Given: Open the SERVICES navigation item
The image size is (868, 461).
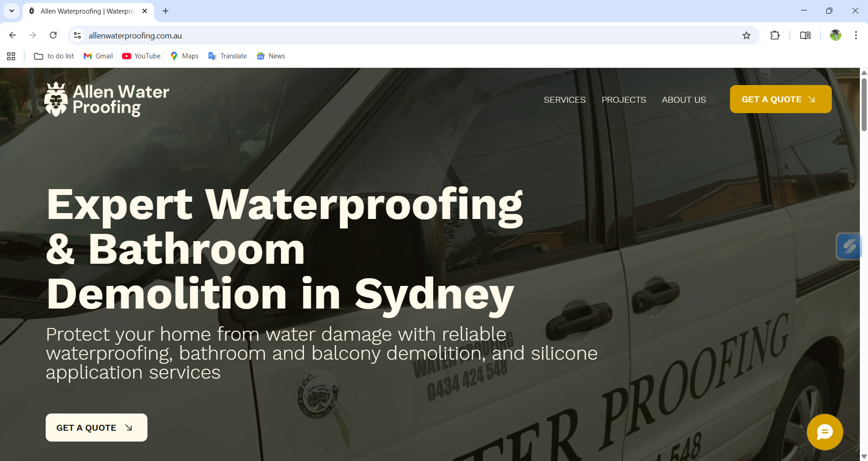Looking at the screenshot, I should click(564, 100).
